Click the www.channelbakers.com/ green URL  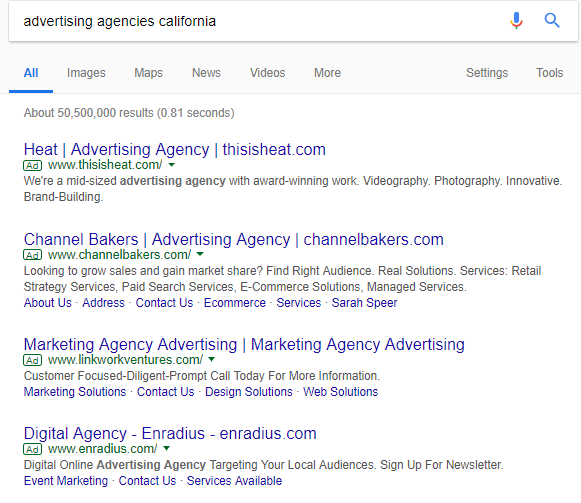tap(119, 255)
